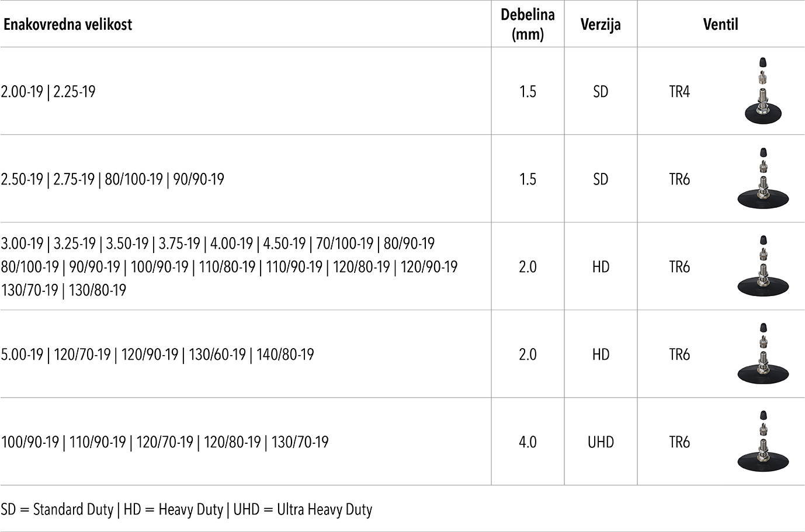Click the size line starting with 3.00-19
Viewport: 805px width, 532px height.
[218, 244]
